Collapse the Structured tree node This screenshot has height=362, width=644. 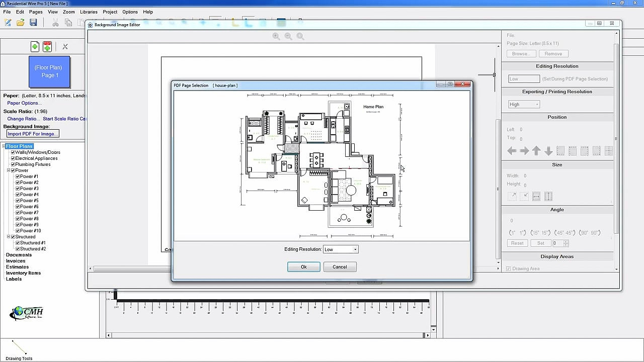[x=9, y=237]
